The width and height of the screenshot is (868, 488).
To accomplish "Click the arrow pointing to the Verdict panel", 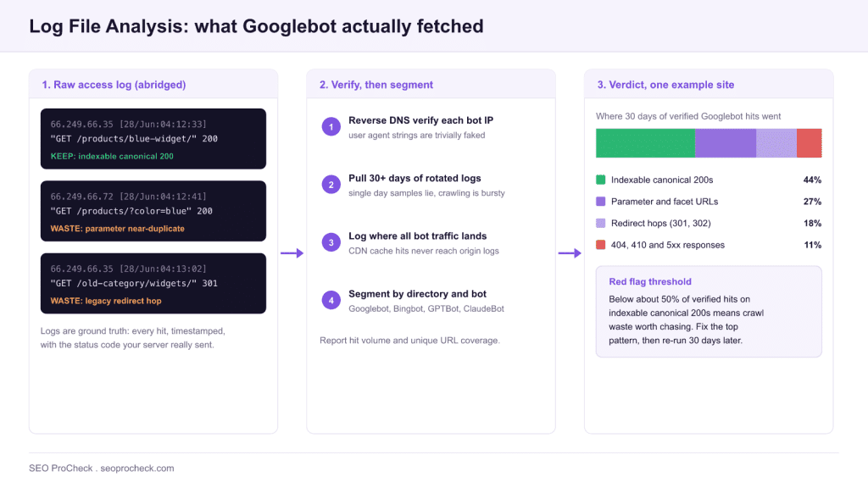I will click(x=570, y=253).
